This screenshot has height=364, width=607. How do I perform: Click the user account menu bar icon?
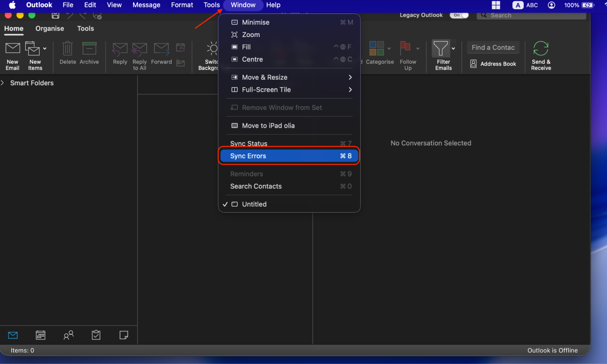(551, 5)
